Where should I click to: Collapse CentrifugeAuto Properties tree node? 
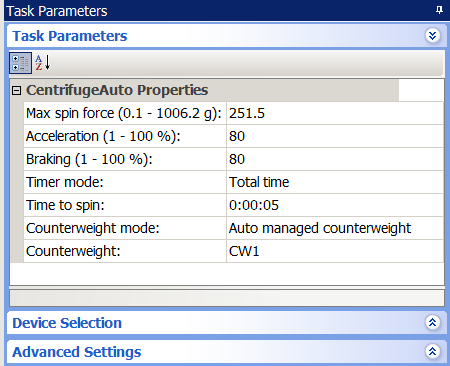16,90
